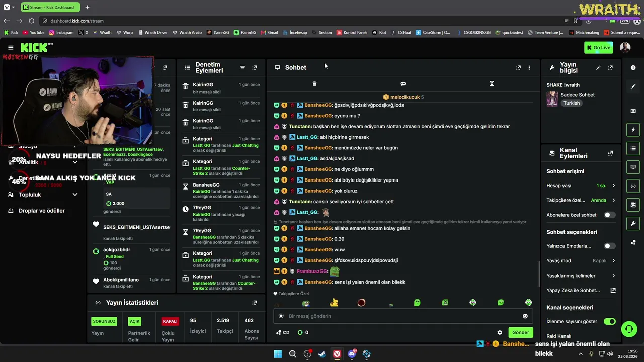Open Yapay Zeka ile Sohbet external link icon
The image size is (644, 362).
point(613,290)
